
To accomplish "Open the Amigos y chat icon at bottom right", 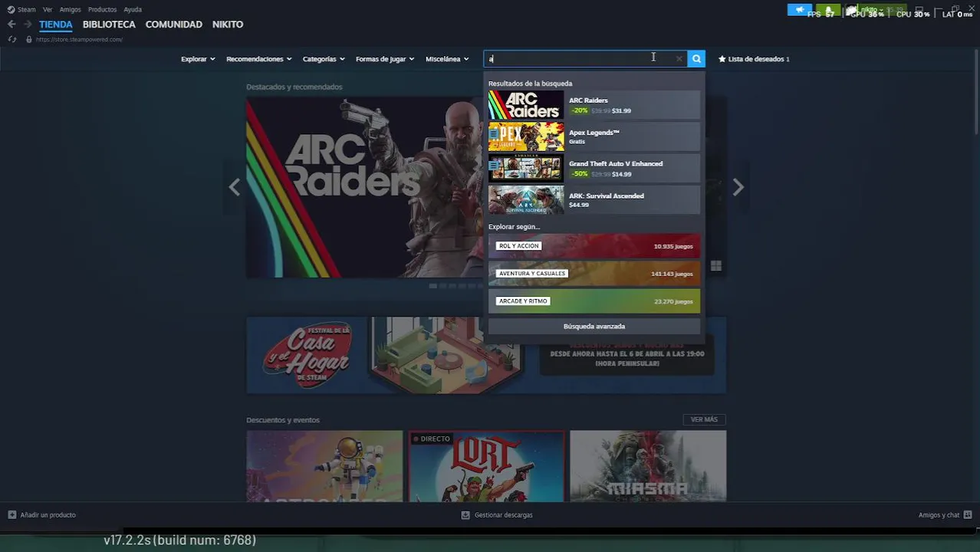I will (968, 515).
